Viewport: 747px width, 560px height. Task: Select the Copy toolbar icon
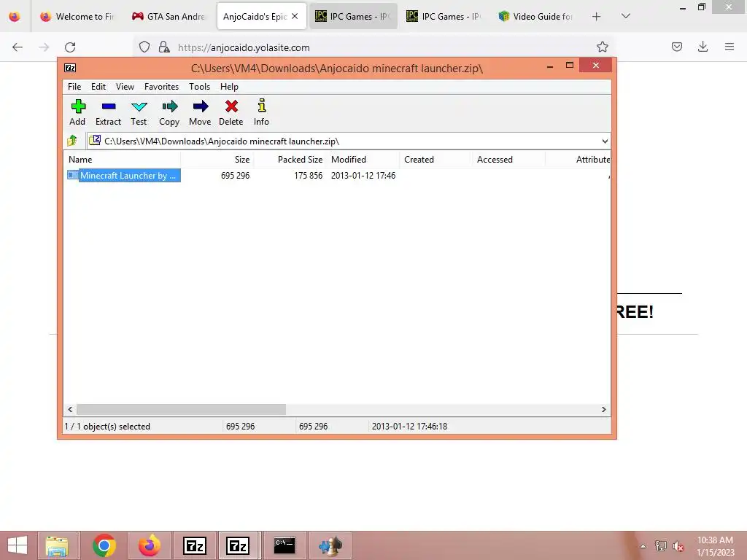pyautogui.click(x=169, y=113)
